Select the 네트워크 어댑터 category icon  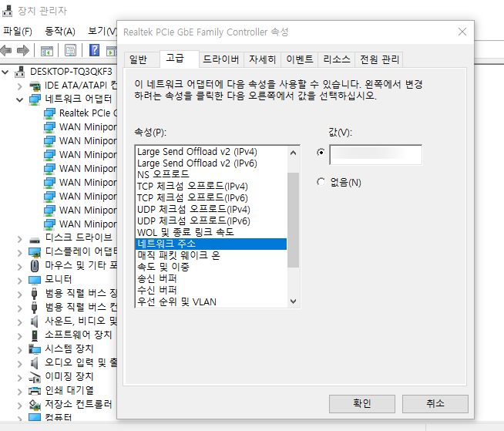click(x=35, y=99)
